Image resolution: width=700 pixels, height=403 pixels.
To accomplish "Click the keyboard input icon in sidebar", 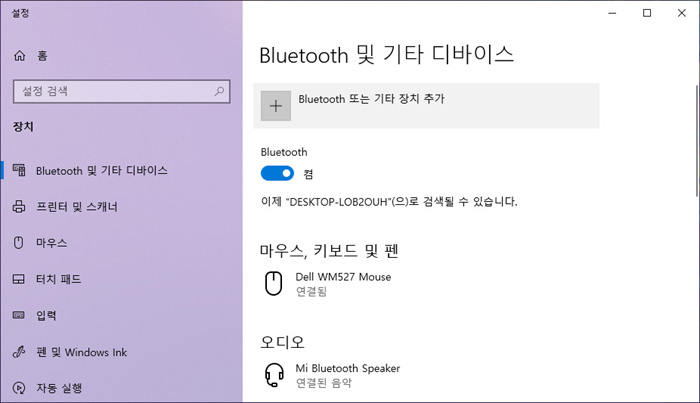I will (18, 316).
